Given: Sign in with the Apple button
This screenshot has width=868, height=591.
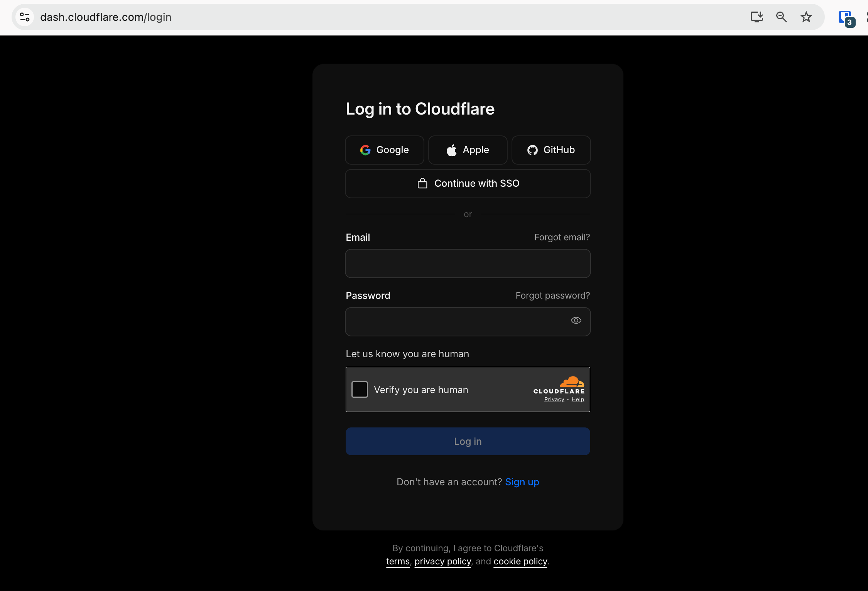Looking at the screenshot, I should 468,150.
